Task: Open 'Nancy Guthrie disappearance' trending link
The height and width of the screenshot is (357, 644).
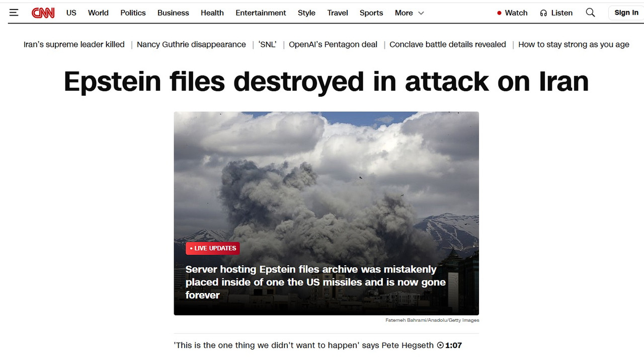Action: click(x=191, y=44)
